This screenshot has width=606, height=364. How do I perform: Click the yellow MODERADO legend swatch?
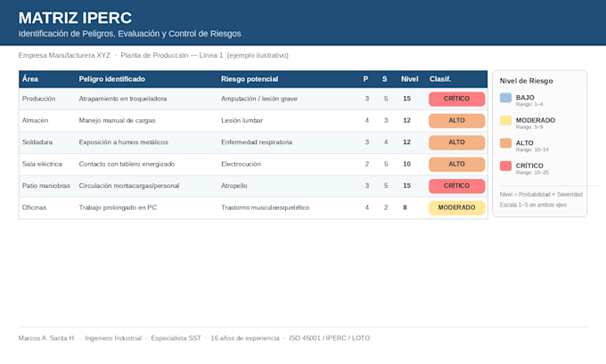pyautogui.click(x=505, y=120)
